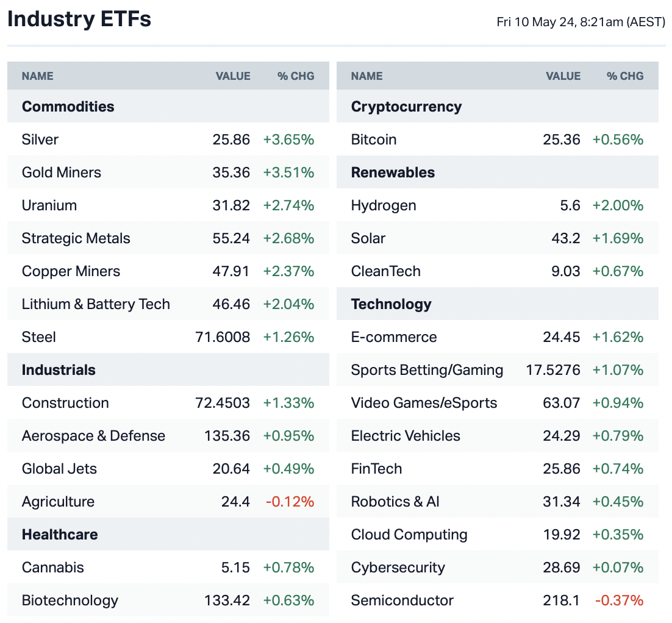
Task: Select the Uranium ETF link
Action: pos(49,205)
